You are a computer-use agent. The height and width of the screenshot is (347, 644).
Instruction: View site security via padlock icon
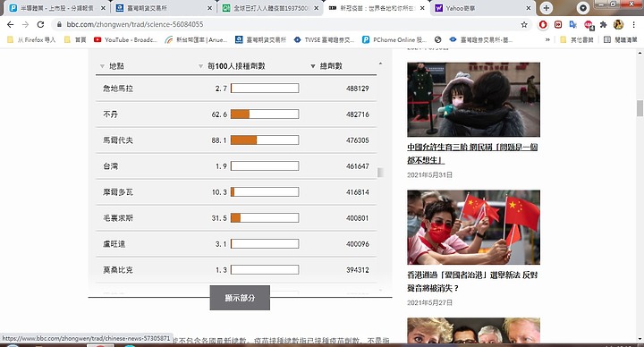pos(59,25)
